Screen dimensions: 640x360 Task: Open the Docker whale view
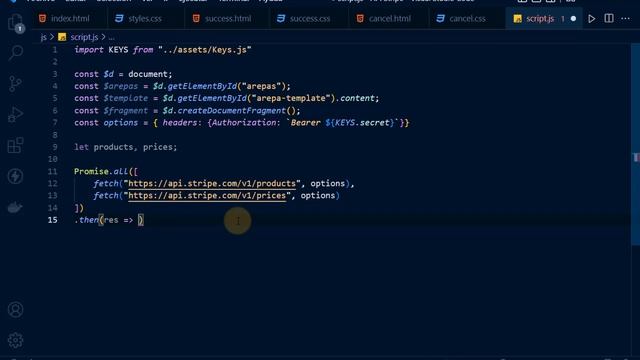tap(16, 207)
